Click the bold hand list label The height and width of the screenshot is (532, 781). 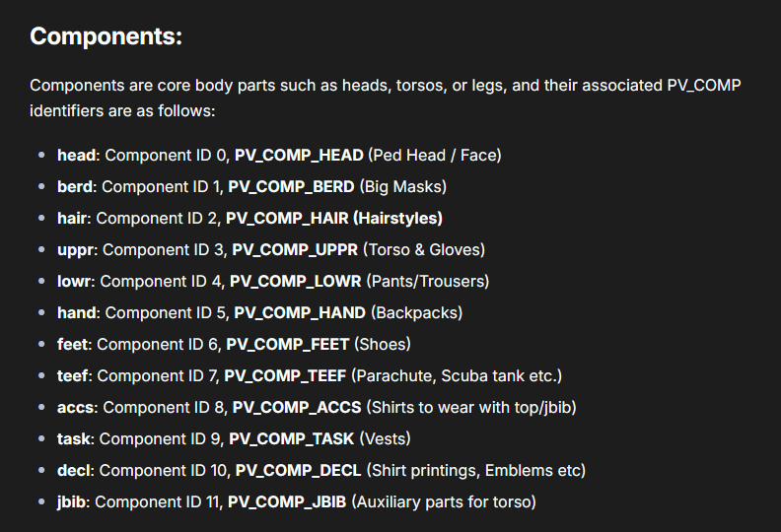click(x=76, y=312)
